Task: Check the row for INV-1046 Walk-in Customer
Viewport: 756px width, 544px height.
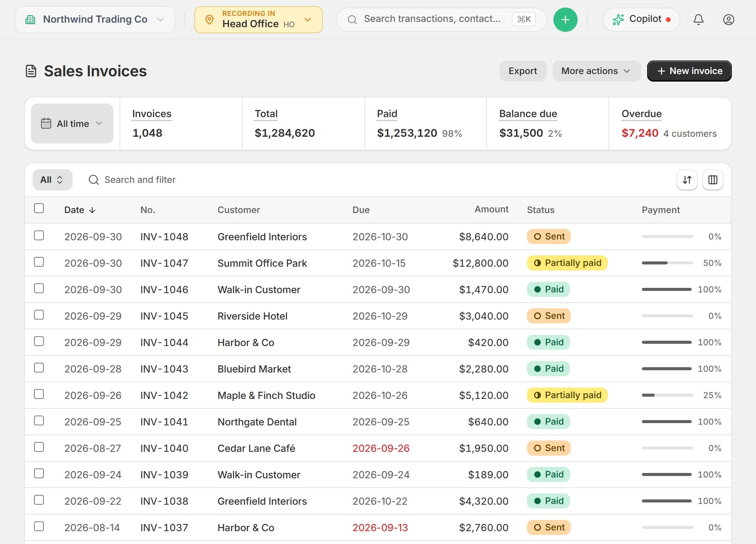Action: tap(39, 289)
